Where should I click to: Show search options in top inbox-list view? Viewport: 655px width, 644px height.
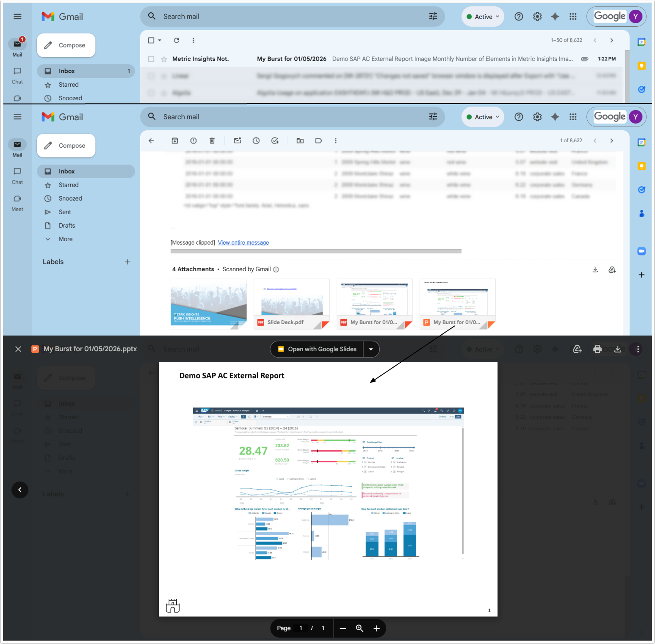(x=433, y=17)
